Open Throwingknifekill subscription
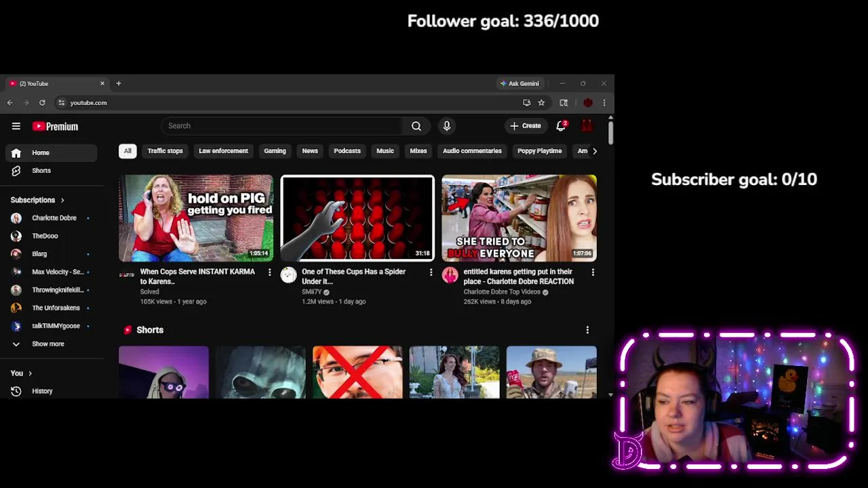Image resolution: width=868 pixels, height=488 pixels. pos(51,290)
